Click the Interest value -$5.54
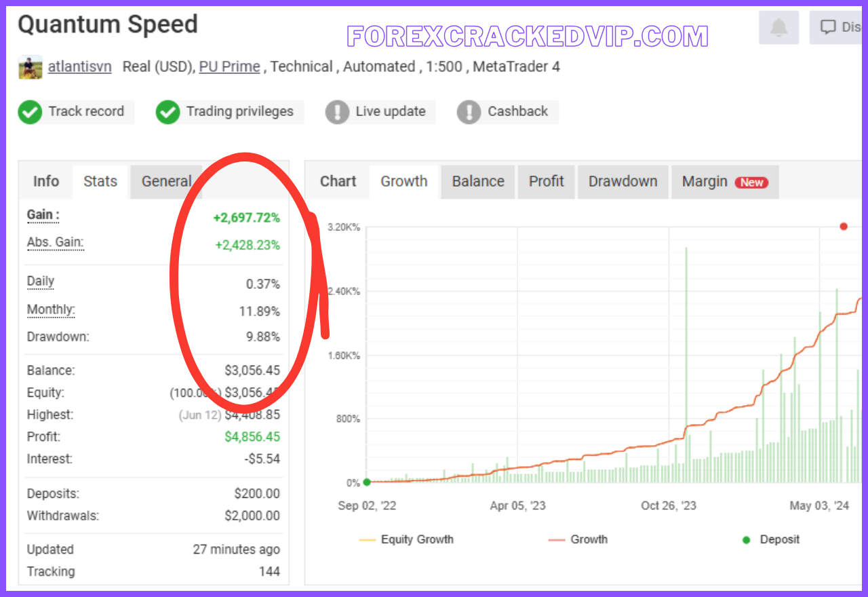The image size is (868, 597). tap(262, 459)
